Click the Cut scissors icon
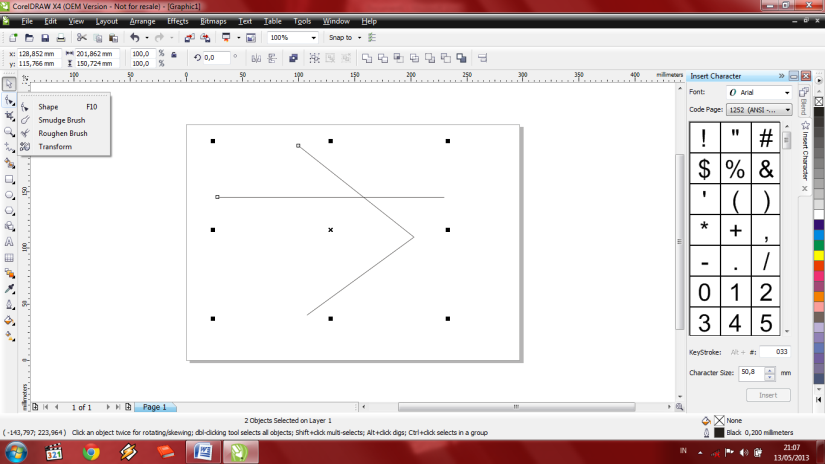This screenshot has height=464, width=825. coord(82,38)
